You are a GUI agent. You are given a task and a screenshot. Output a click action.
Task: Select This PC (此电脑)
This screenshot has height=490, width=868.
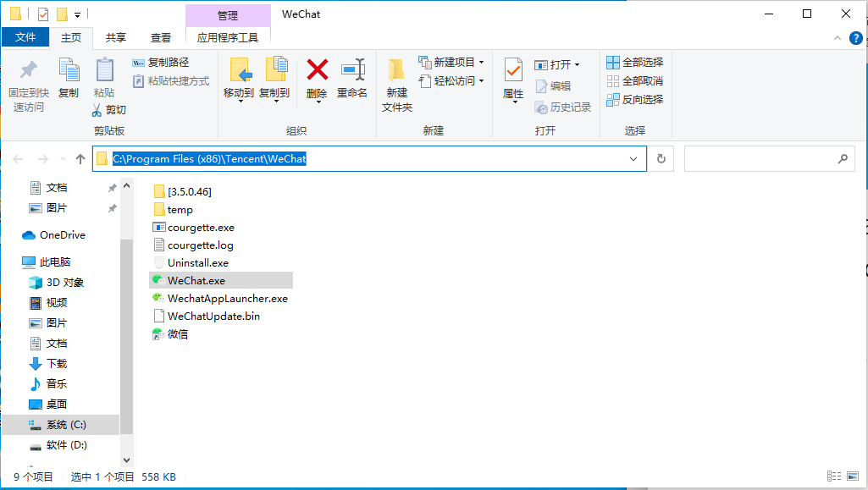pyautogui.click(x=47, y=262)
